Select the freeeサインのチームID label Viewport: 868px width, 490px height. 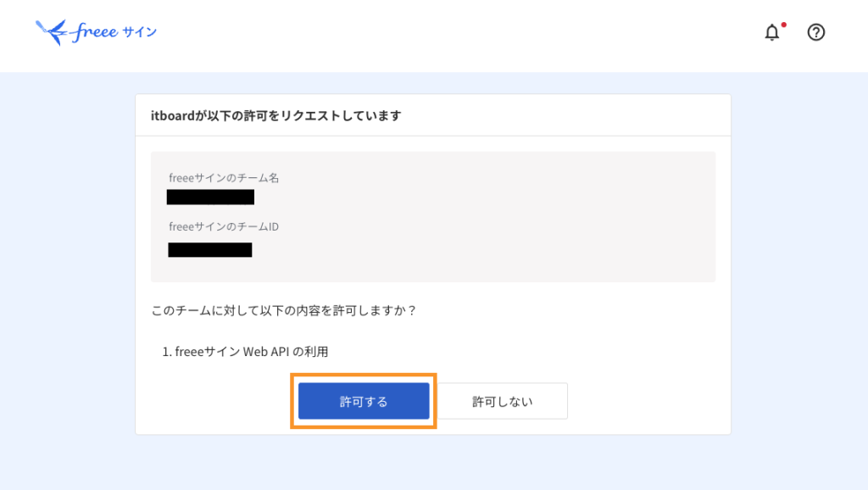(224, 226)
